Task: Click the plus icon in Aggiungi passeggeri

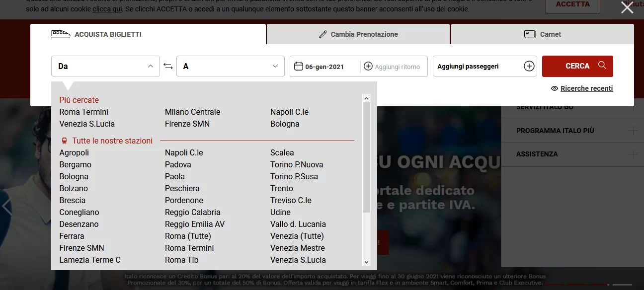Action: pos(529,66)
